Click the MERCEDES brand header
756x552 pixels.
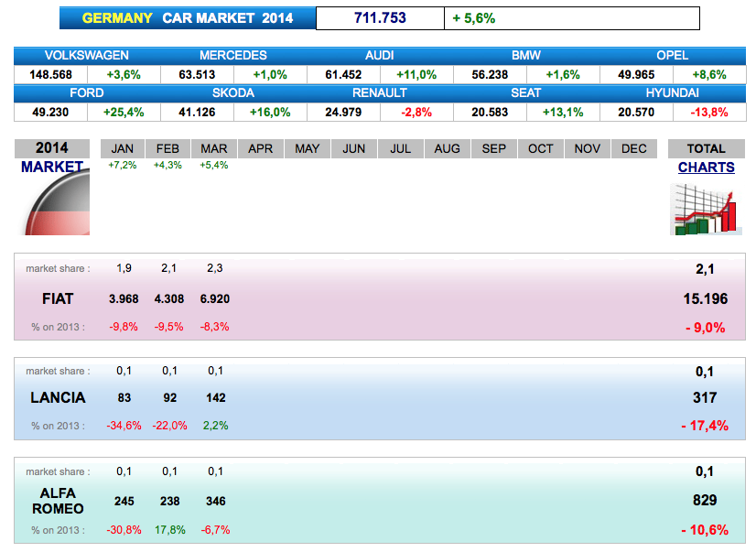tap(233, 56)
